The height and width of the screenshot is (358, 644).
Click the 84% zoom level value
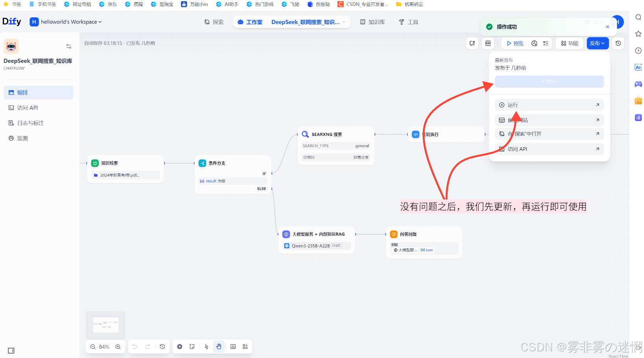point(104,347)
